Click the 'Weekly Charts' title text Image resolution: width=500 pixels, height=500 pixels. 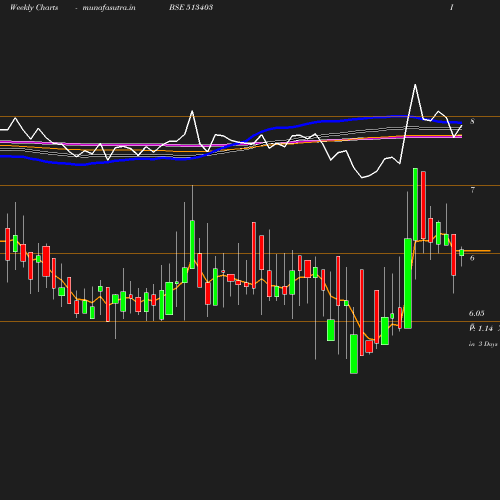tap(34, 7)
